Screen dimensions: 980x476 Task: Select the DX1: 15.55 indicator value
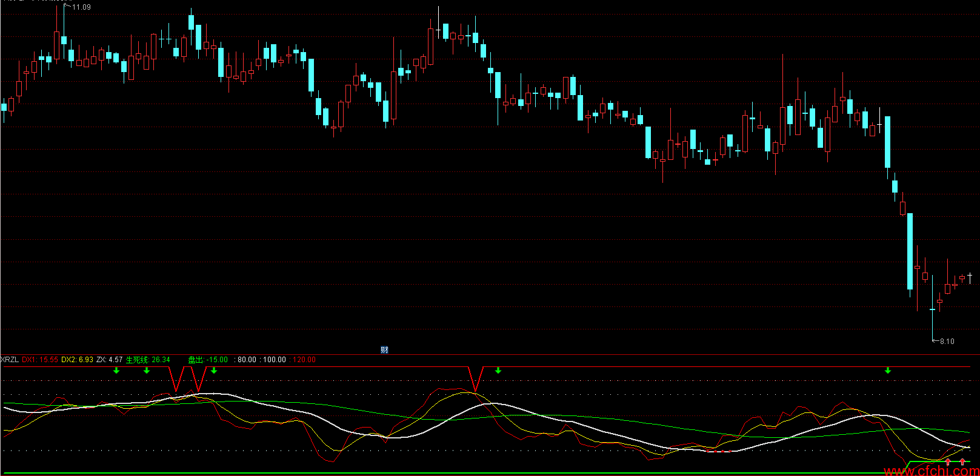pos(40,360)
